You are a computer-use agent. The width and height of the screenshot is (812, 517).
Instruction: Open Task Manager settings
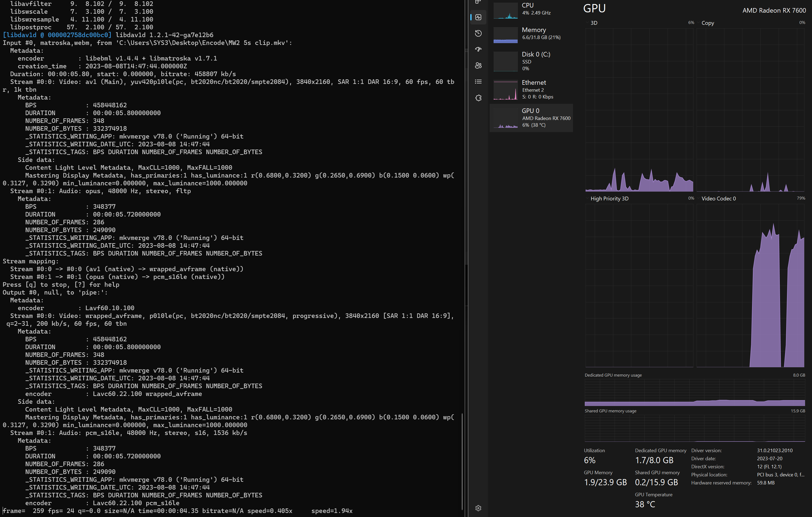tap(478, 508)
